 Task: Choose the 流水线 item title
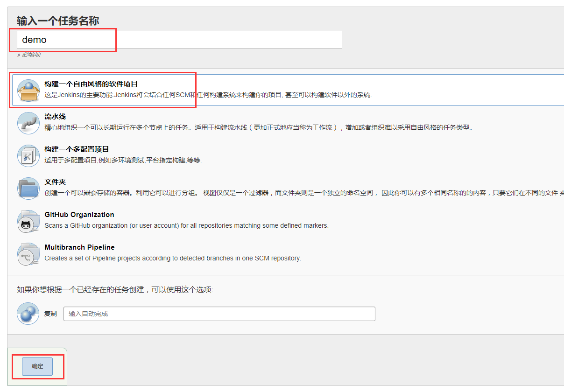click(x=55, y=117)
